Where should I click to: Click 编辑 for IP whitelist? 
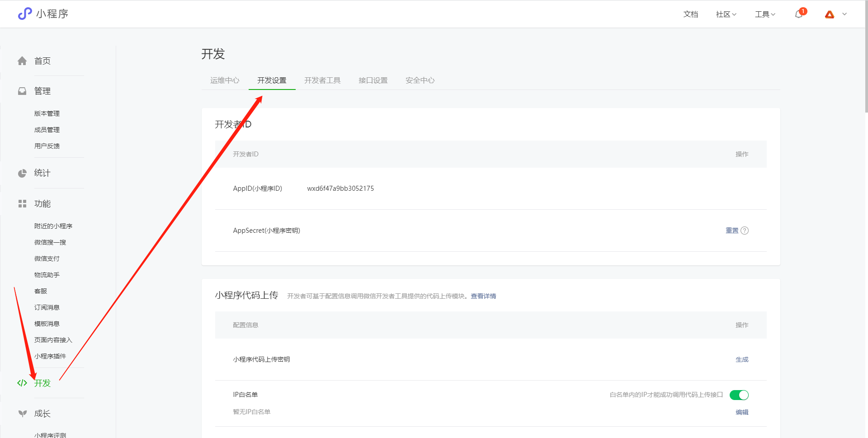tap(742, 412)
